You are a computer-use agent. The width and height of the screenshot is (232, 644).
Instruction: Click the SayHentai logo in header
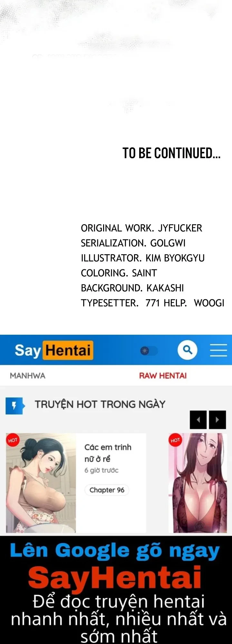pyautogui.click(x=54, y=350)
